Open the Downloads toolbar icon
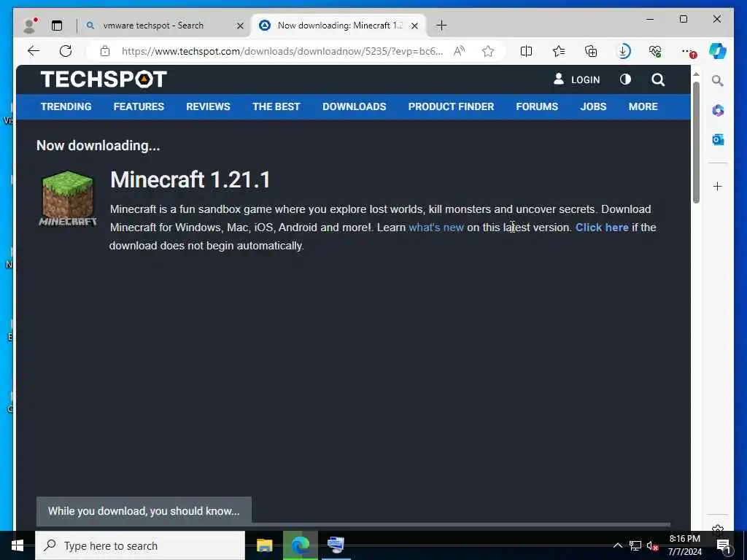This screenshot has width=747, height=560. point(623,51)
